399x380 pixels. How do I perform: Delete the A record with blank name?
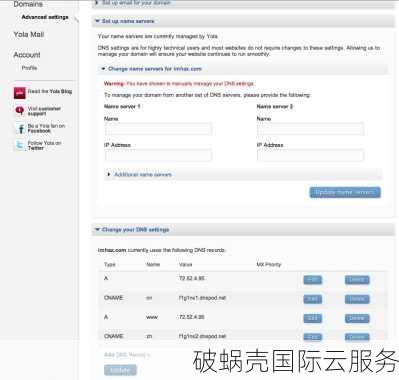coord(357,280)
